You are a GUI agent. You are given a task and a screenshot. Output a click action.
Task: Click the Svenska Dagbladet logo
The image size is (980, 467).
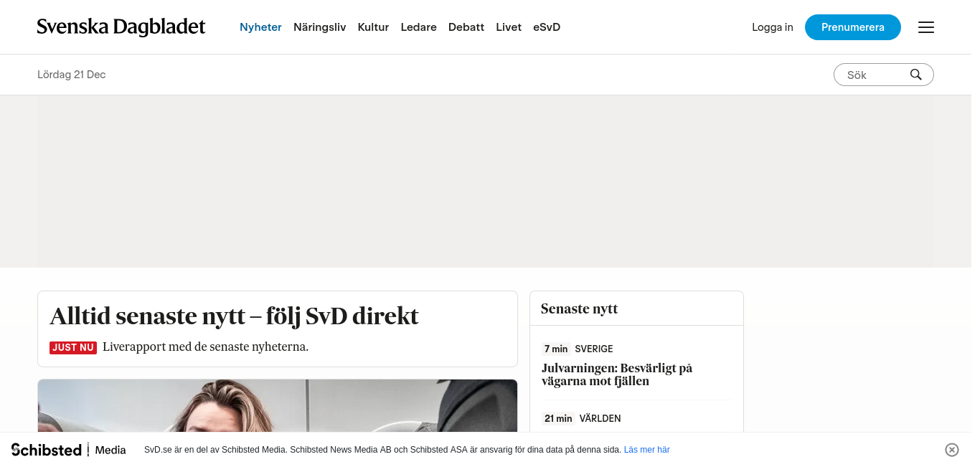pos(121,27)
